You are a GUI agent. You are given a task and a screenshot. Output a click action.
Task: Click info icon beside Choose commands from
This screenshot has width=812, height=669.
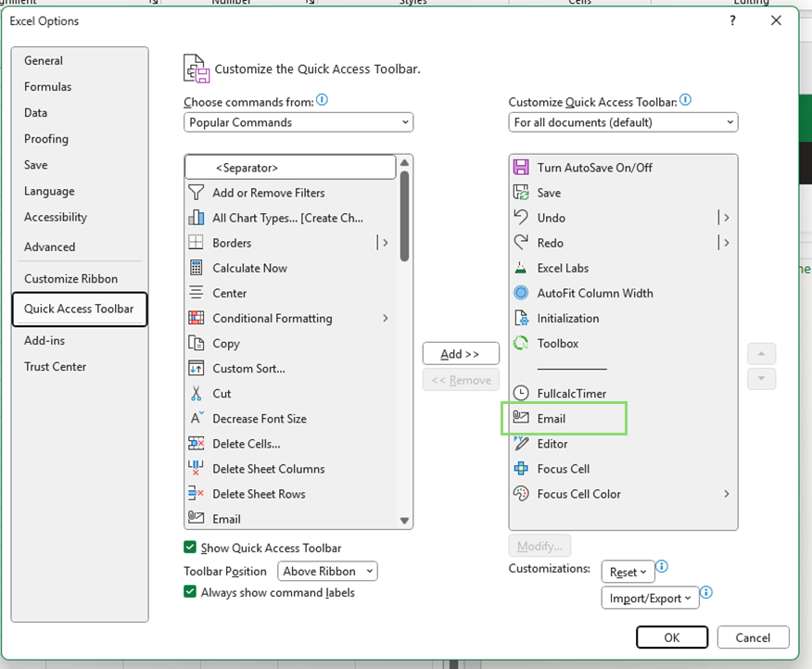click(322, 99)
